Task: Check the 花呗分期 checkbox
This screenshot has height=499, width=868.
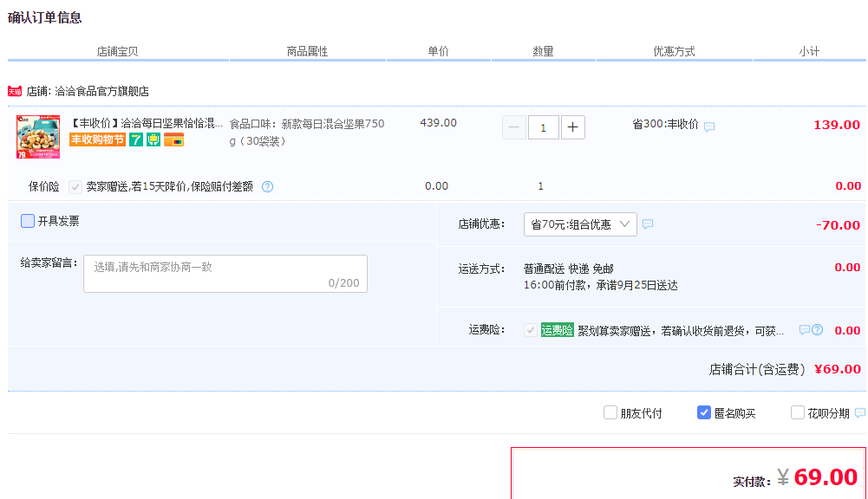Action: pos(797,412)
